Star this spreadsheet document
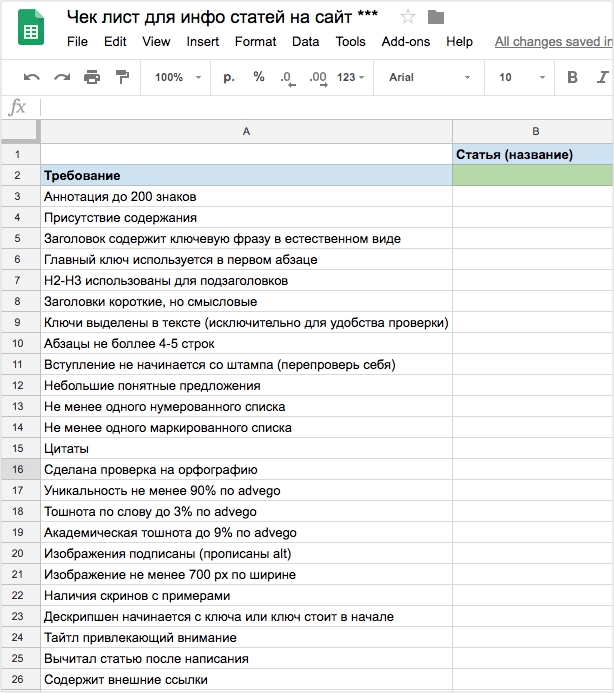614x693 pixels. (408, 17)
